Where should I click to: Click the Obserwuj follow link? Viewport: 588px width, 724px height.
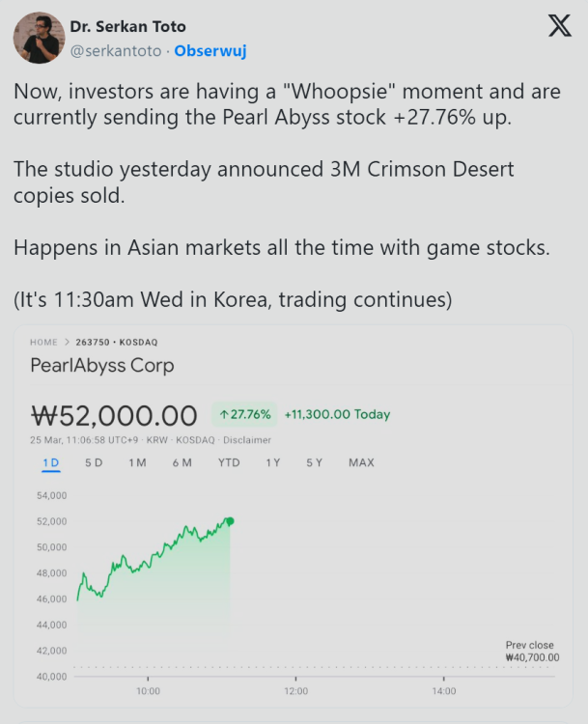[x=210, y=50]
